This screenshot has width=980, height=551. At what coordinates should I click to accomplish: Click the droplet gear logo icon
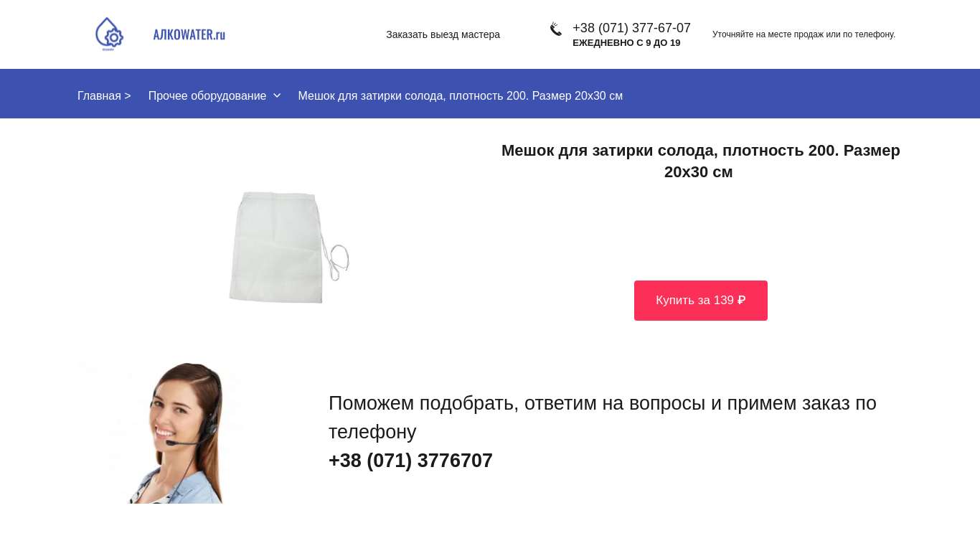point(109,34)
